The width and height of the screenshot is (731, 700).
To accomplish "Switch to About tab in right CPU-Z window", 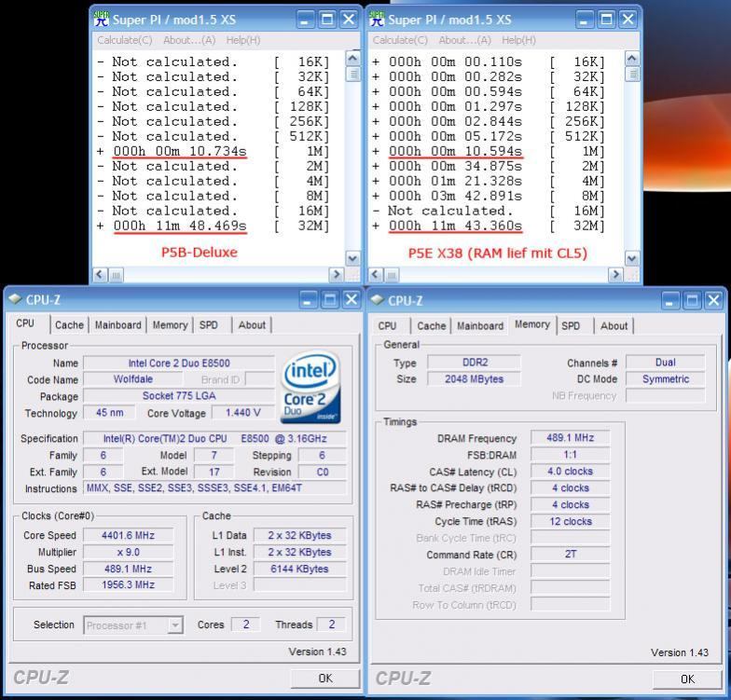I will pyautogui.click(x=614, y=326).
